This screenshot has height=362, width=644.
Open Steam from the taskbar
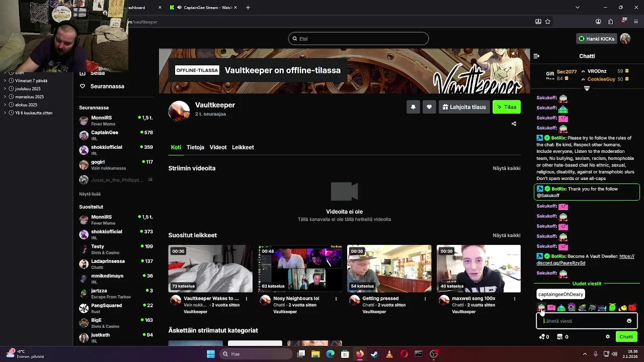374,354
